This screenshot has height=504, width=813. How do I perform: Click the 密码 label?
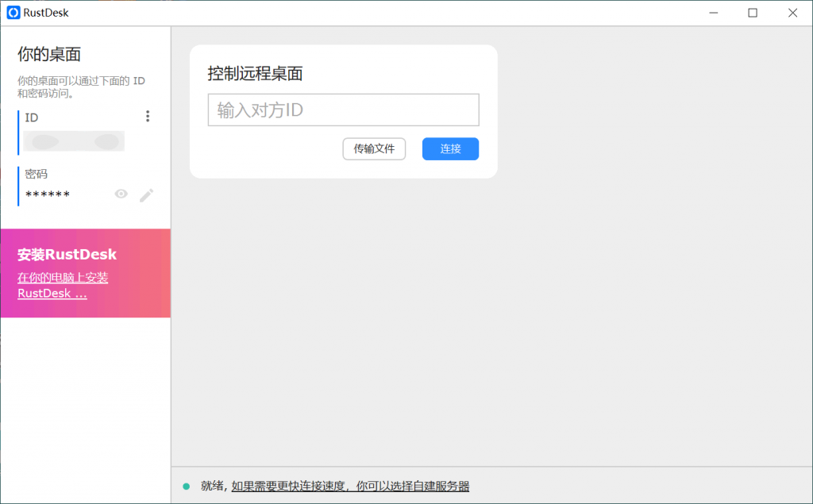(37, 174)
